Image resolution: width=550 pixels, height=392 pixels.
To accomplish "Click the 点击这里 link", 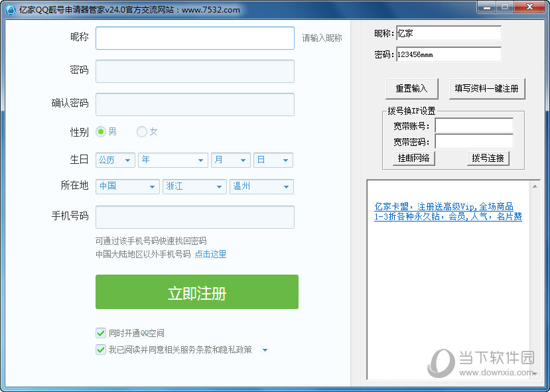I will pyautogui.click(x=210, y=254).
